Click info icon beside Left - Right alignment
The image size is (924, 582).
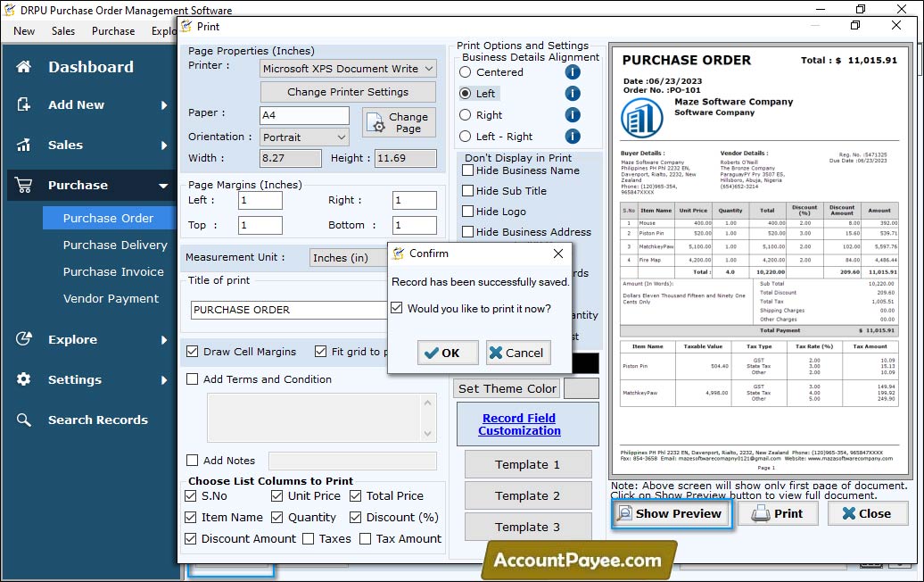(x=573, y=137)
